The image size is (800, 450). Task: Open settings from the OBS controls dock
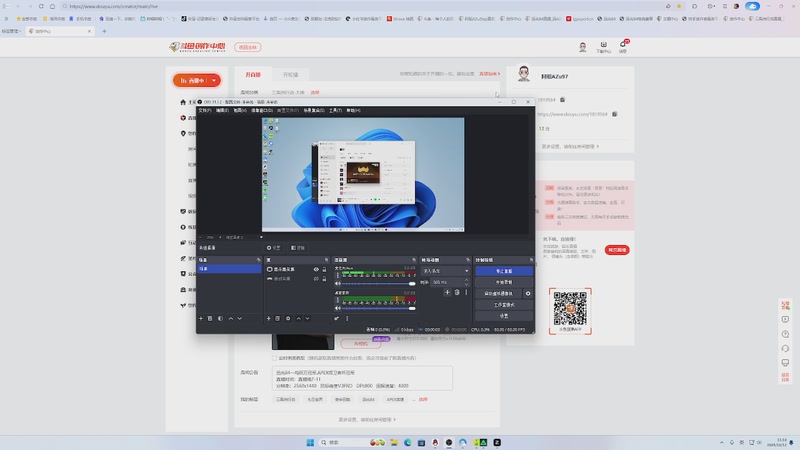504,316
